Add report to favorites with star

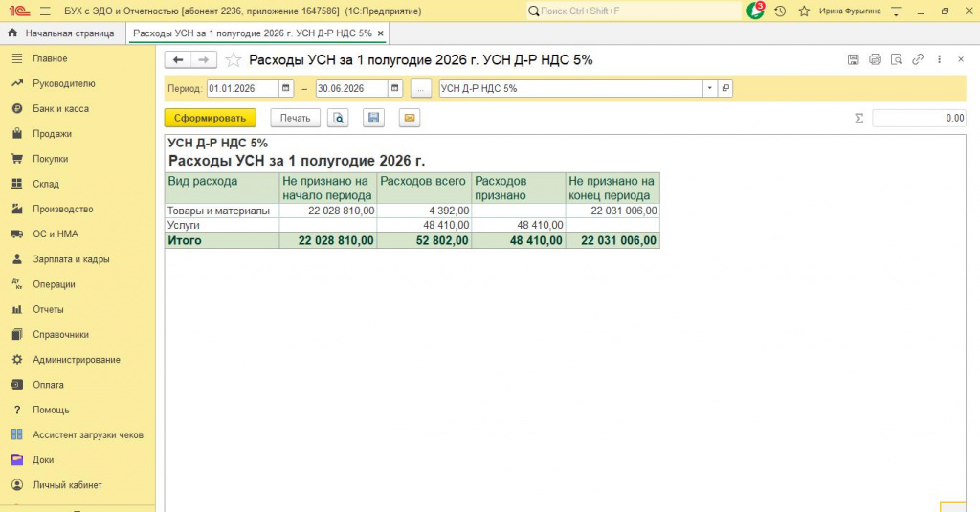pyautogui.click(x=234, y=60)
